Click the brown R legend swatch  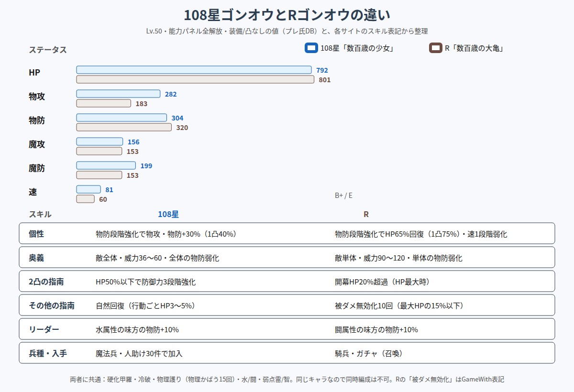point(435,48)
